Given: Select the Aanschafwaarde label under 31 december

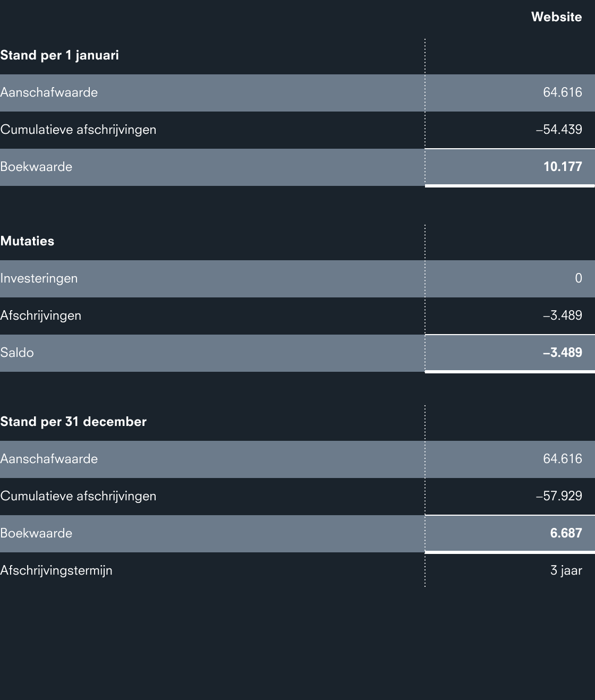Looking at the screenshot, I should tap(49, 459).
